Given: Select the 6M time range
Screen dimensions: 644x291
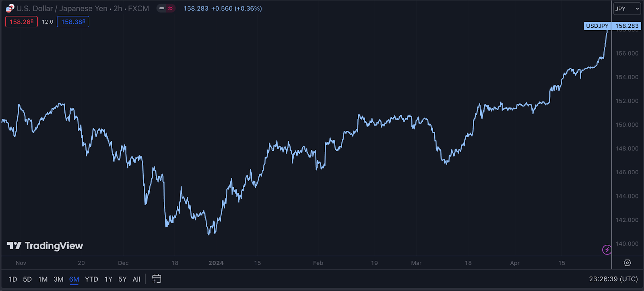Looking at the screenshot, I should click(x=74, y=279).
